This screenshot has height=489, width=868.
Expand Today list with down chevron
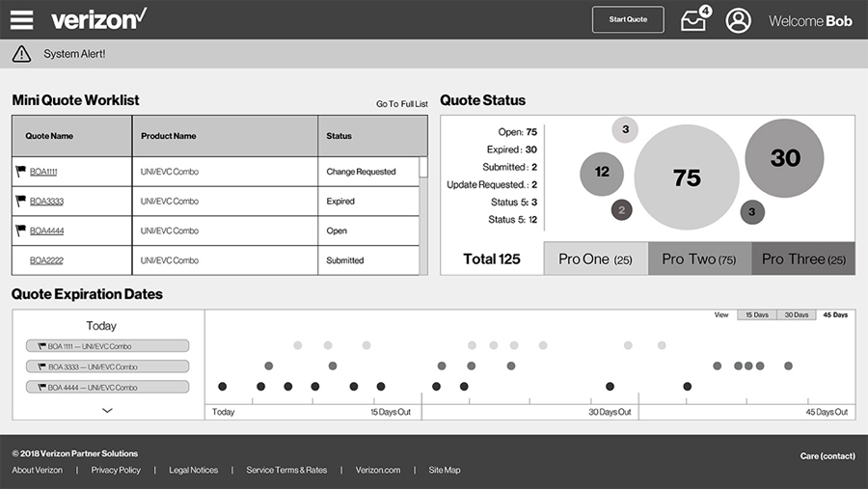(107, 410)
